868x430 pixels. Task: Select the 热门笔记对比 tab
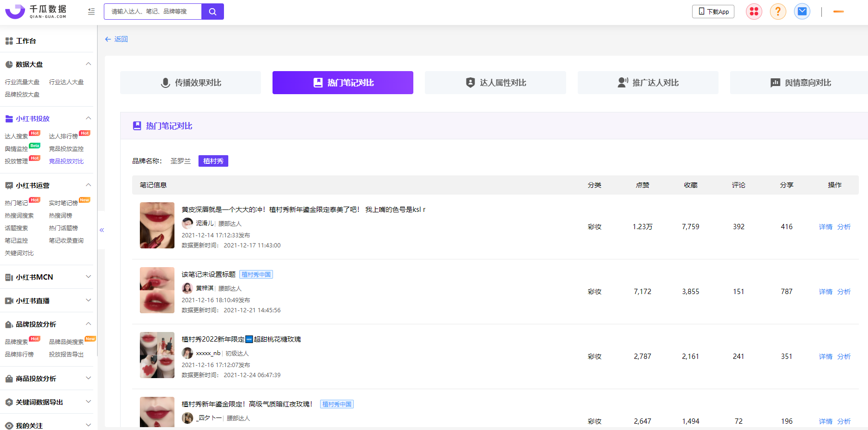[x=343, y=83]
